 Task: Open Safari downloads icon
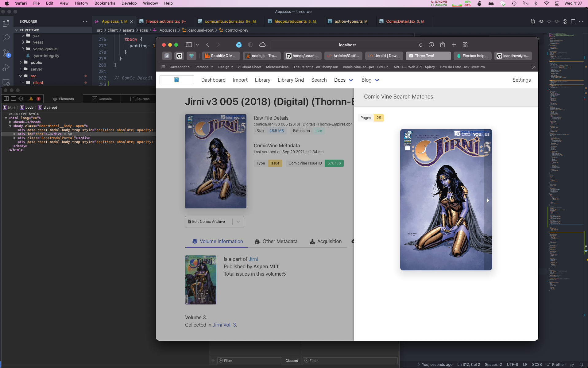[431, 45]
